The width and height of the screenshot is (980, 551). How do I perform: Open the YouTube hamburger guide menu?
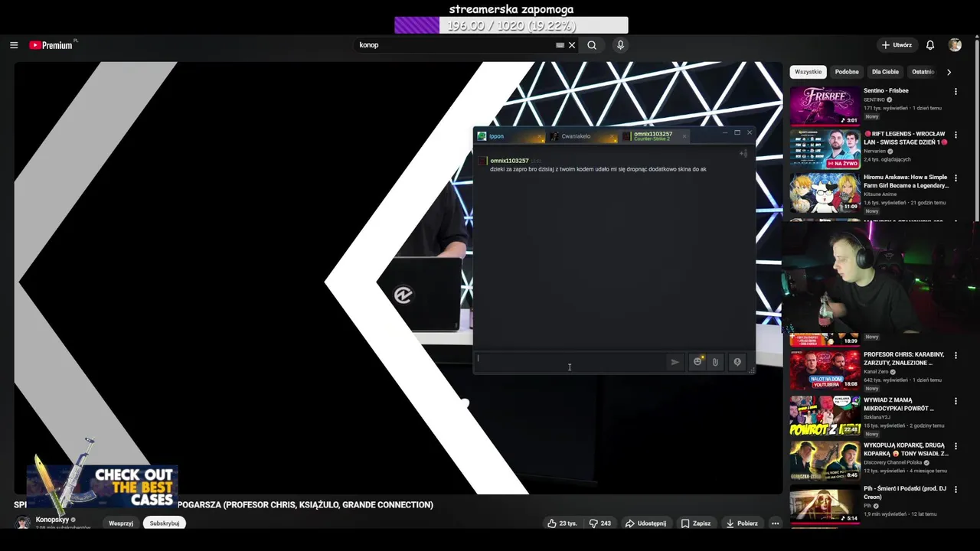point(14,45)
